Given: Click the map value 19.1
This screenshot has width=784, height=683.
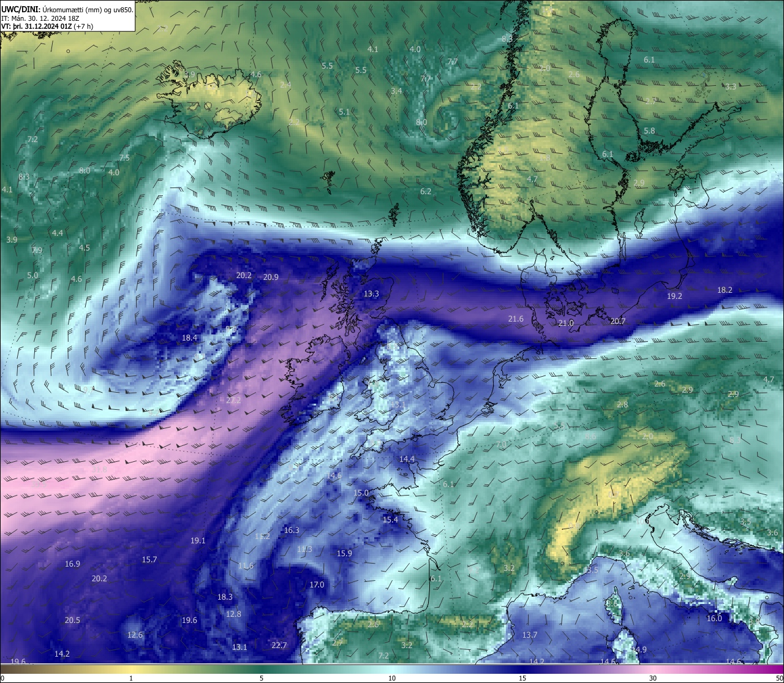Looking at the screenshot, I should point(198,540).
